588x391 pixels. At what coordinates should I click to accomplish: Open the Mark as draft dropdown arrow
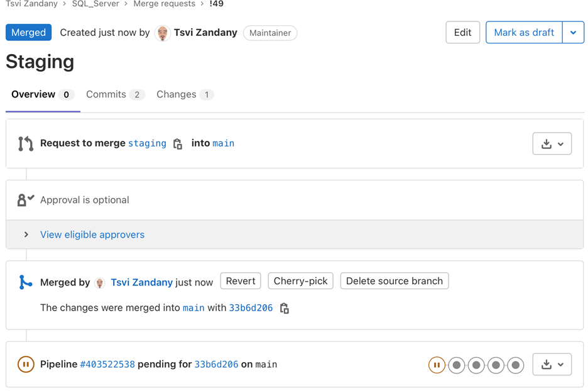point(573,33)
